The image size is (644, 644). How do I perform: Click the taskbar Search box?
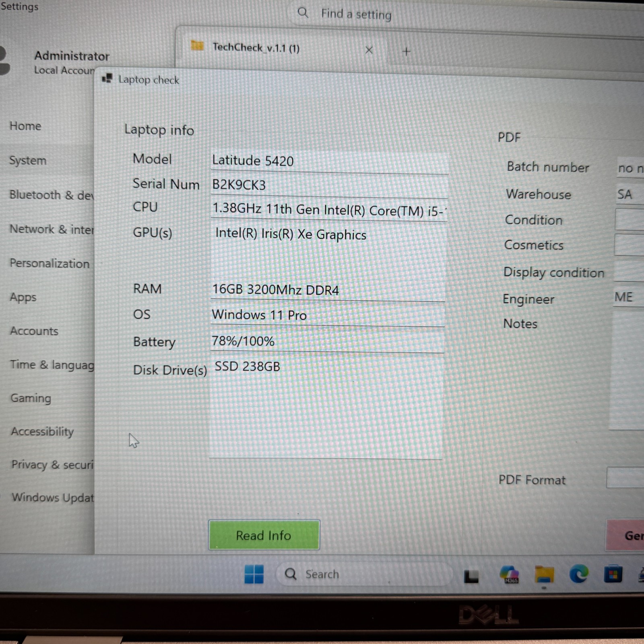click(x=364, y=574)
